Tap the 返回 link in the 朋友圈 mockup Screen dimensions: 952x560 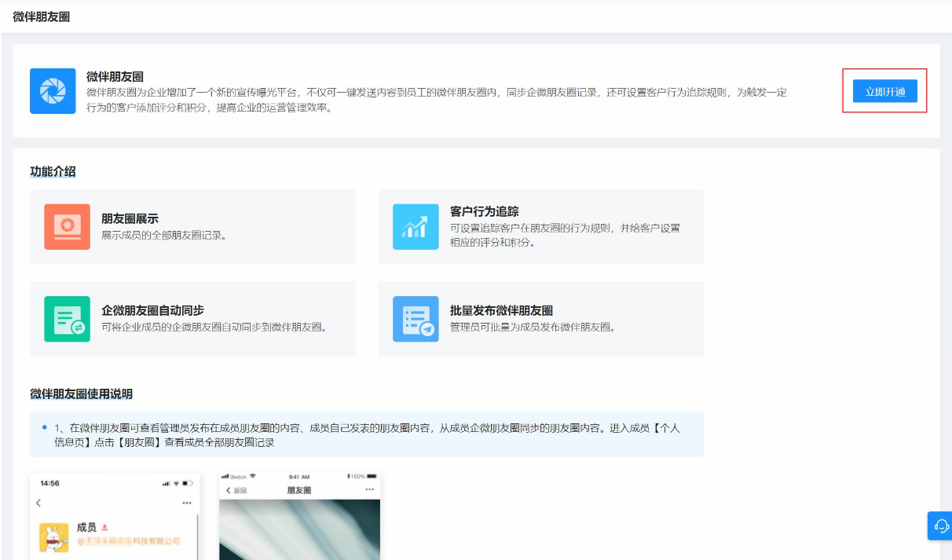coord(236,490)
